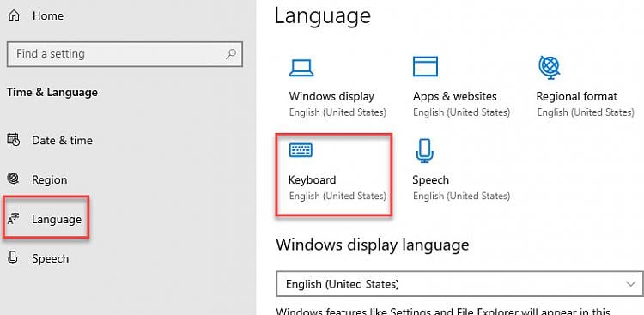Viewport: 644px width, 315px height.
Task: Click the Regional format globe icon
Action: (550, 68)
